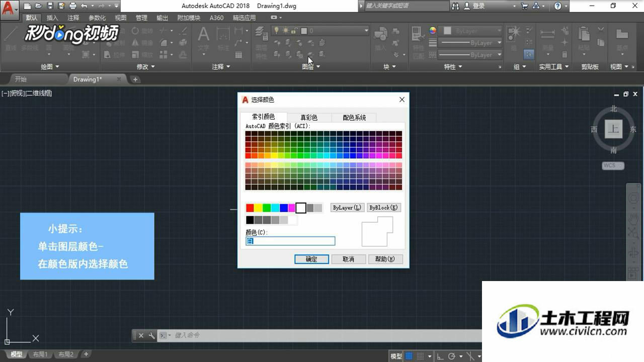Click the binoculars search icon

point(456,6)
